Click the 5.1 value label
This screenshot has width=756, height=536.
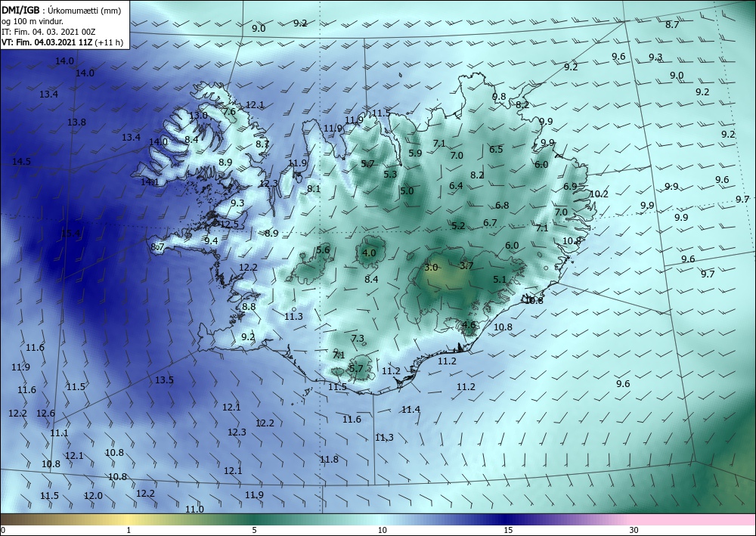(x=500, y=279)
